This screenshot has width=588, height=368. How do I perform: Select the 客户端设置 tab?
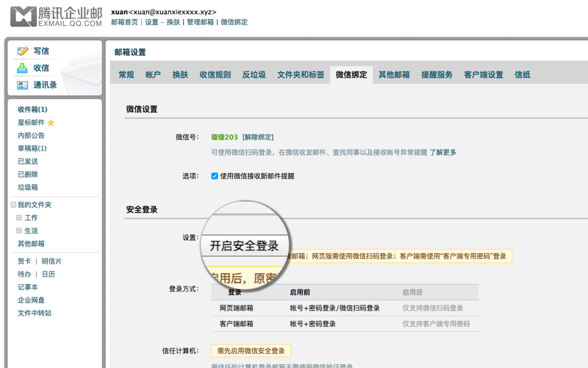click(483, 75)
